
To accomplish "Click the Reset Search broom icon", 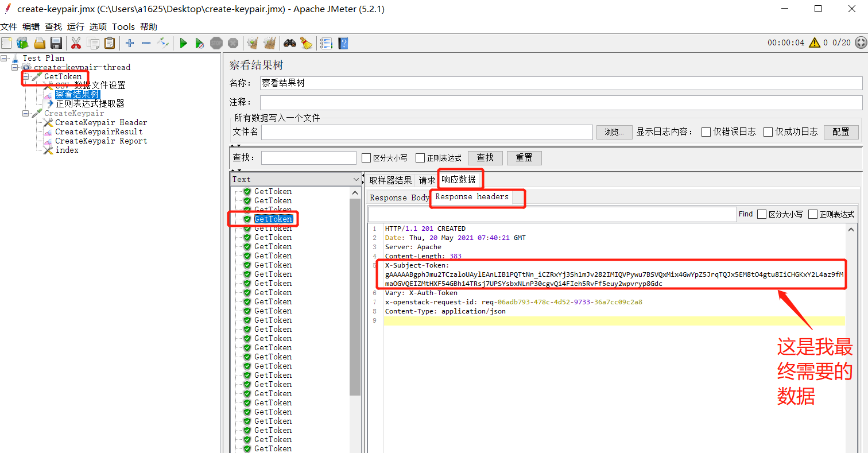I will coord(306,43).
